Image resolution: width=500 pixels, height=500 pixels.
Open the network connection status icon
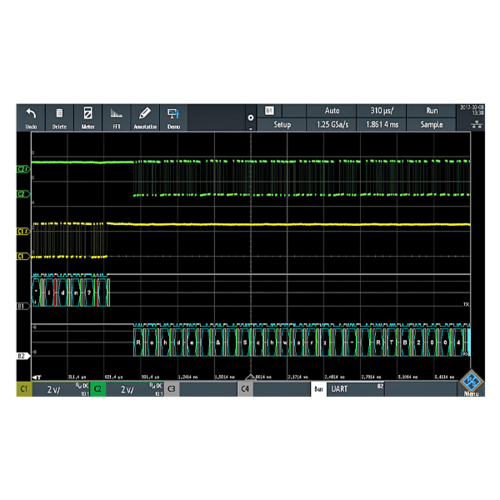point(477,125)
